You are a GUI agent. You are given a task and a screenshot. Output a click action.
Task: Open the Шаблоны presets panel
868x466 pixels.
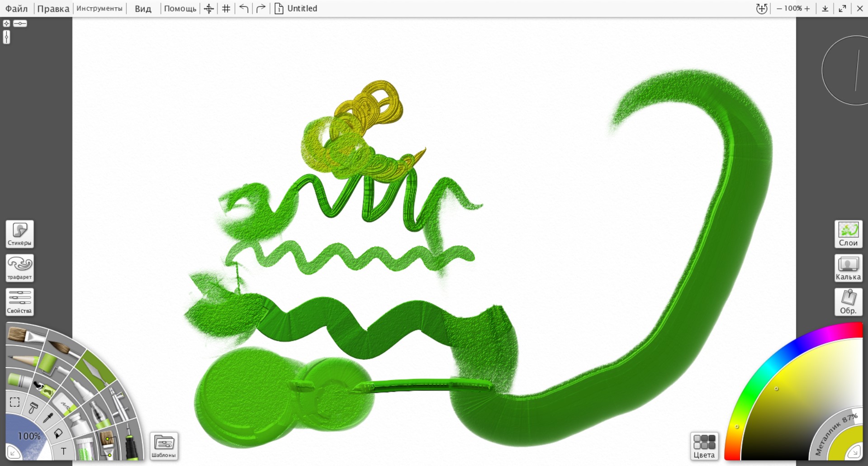[164, 446]
